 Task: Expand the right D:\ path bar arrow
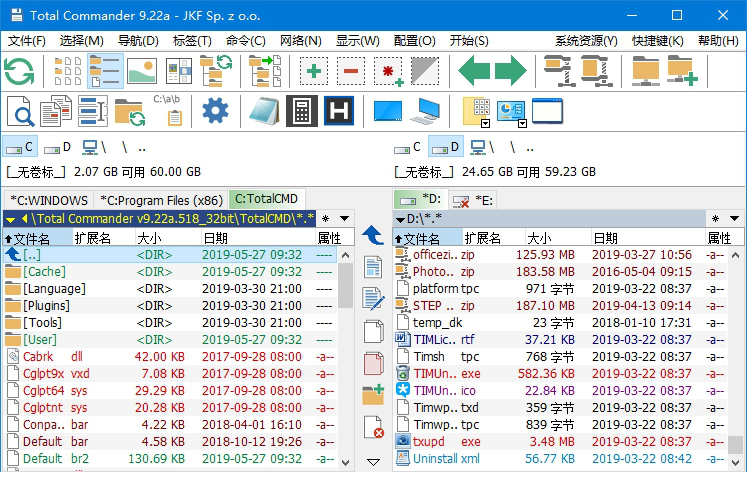(400, 220)
